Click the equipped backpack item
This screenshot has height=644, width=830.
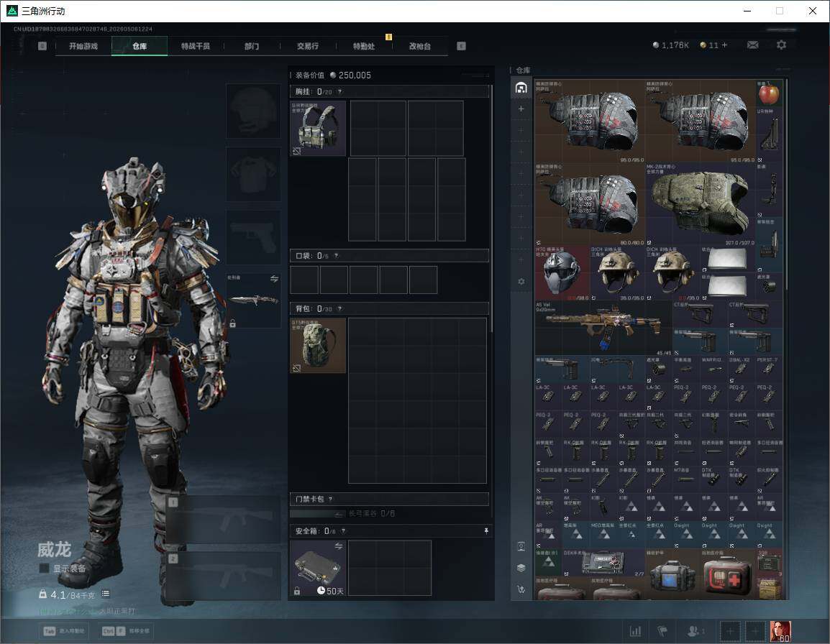point(318,345)
